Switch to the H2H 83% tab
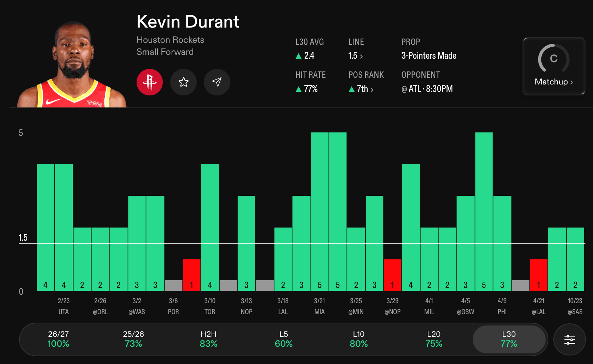Viewport: 593px width, 364px height. [x=208, y=339]
